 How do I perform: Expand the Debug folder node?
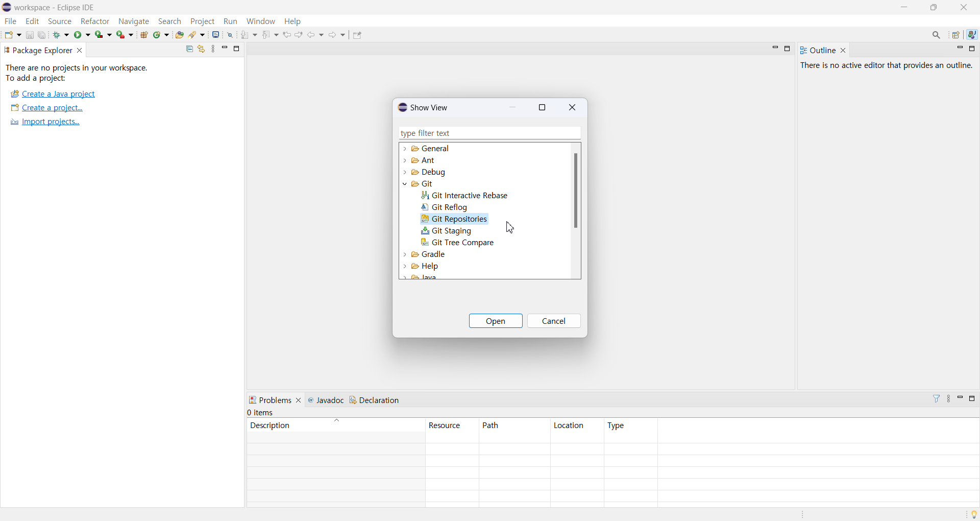(405, 173)
